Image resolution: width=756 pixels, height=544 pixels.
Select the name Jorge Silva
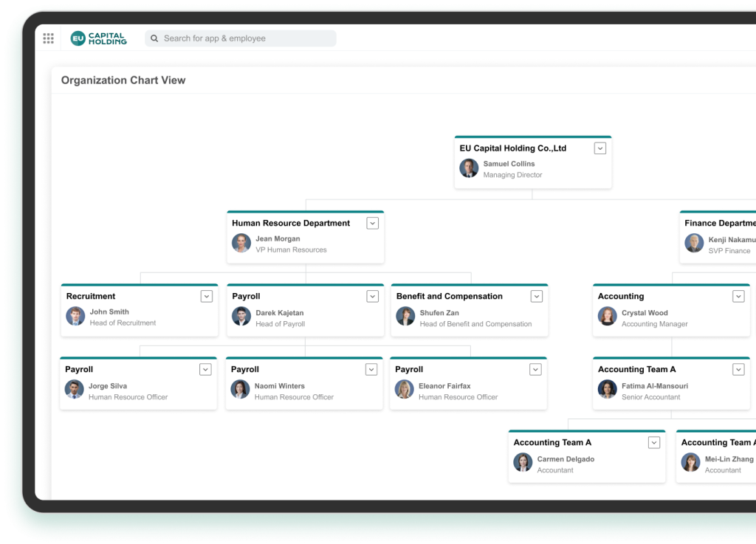[x=108, y=386]
